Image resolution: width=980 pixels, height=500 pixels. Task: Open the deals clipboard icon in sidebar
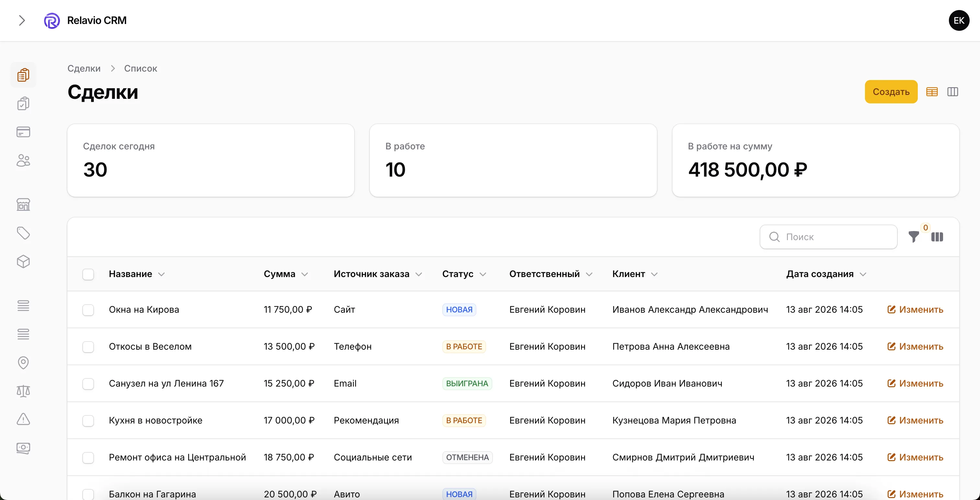23,75
